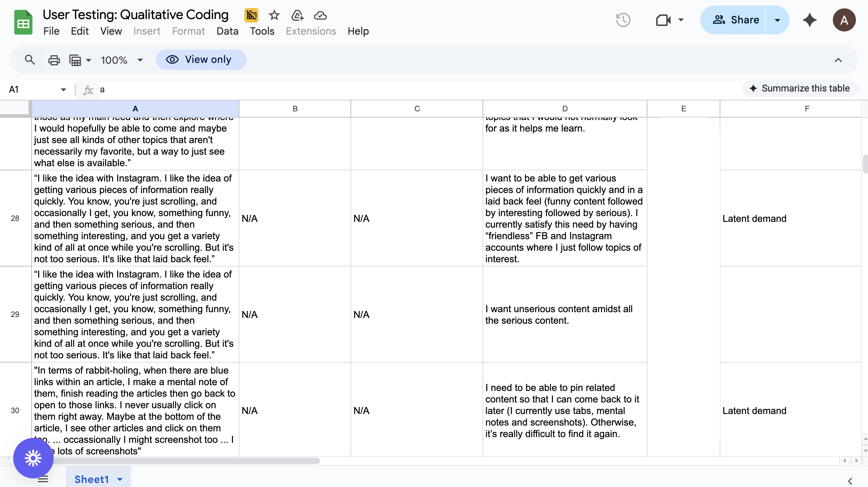The height and width of the screenshot is (487, 868).
Task: Click the print icon in toolbar
Action: (x=54, y=60)
